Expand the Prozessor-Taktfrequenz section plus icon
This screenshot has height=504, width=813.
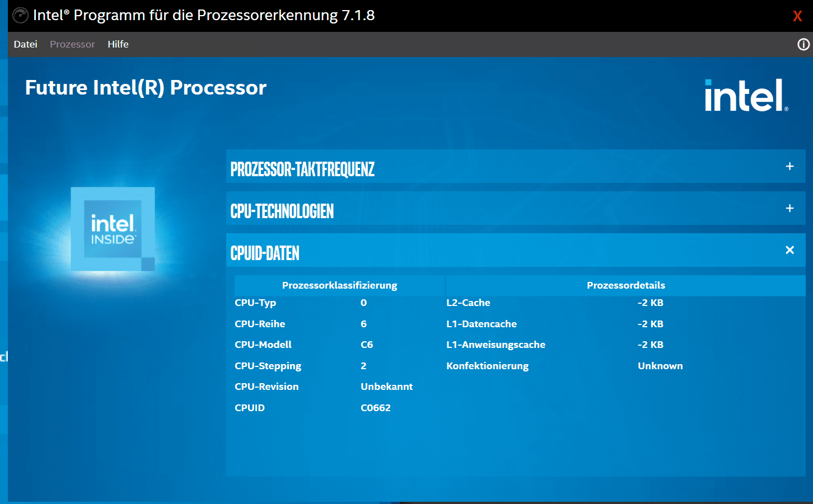pos(789,166)
